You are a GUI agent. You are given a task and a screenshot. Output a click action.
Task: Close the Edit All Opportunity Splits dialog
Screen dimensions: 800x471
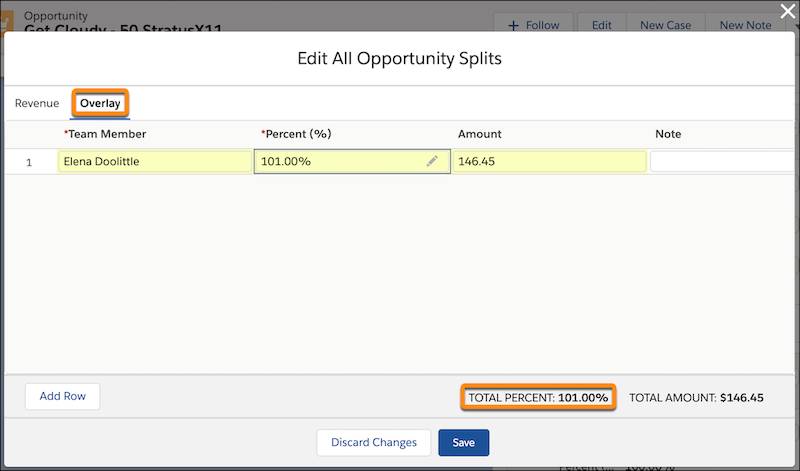[x=788, y=11]
